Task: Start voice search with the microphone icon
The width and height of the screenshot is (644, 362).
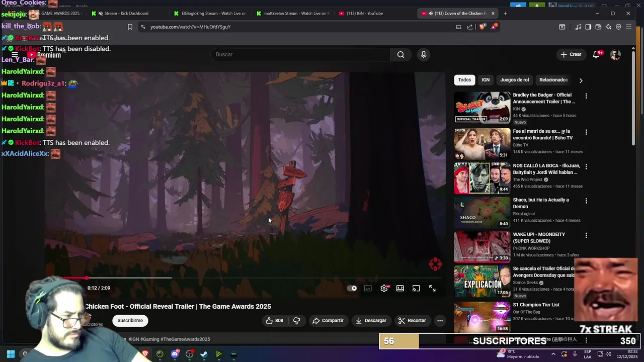Action: (x=423, y=54)
